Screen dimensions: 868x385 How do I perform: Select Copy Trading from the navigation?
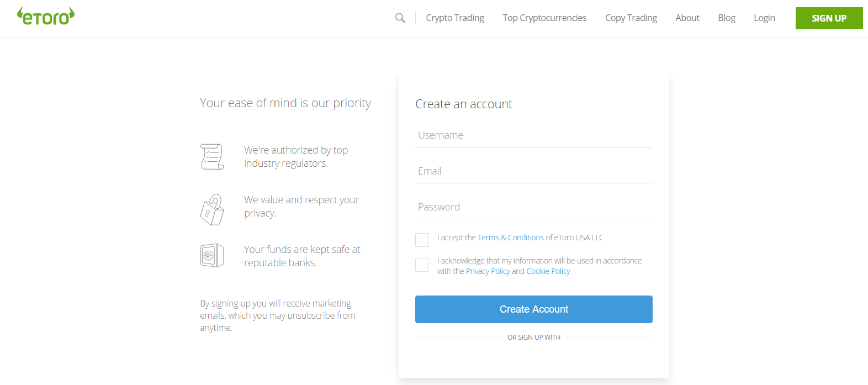point(631,17)
